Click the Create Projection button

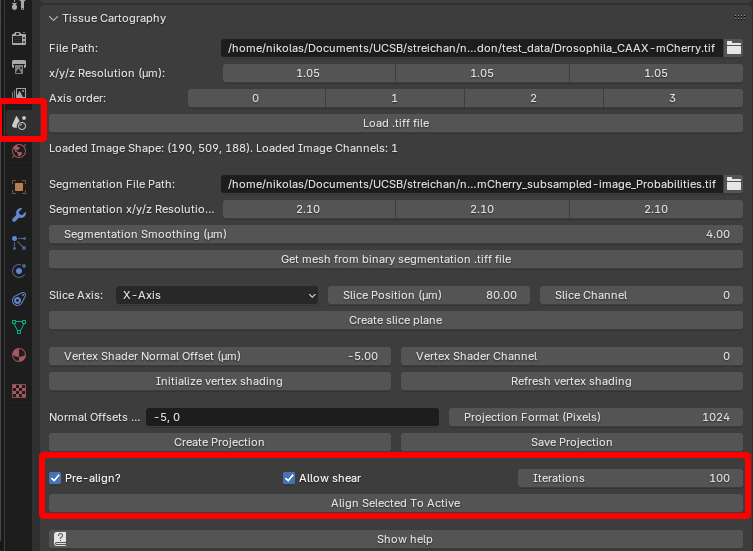pos(219,442)
